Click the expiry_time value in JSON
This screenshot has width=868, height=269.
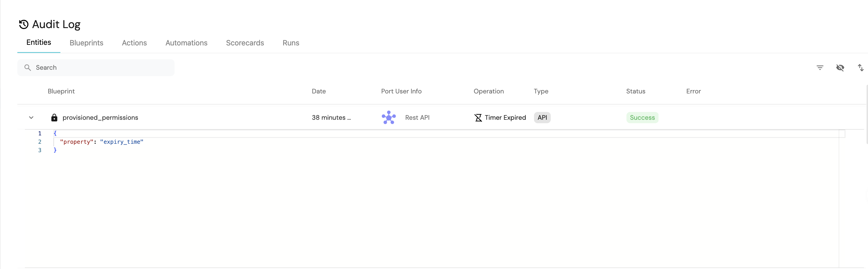[122, 142]
